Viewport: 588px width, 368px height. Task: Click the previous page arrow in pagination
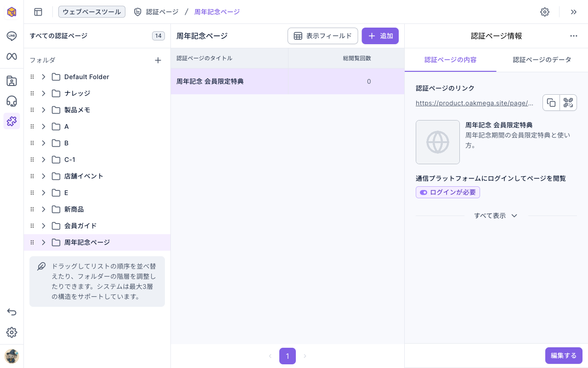click(270, 356)
